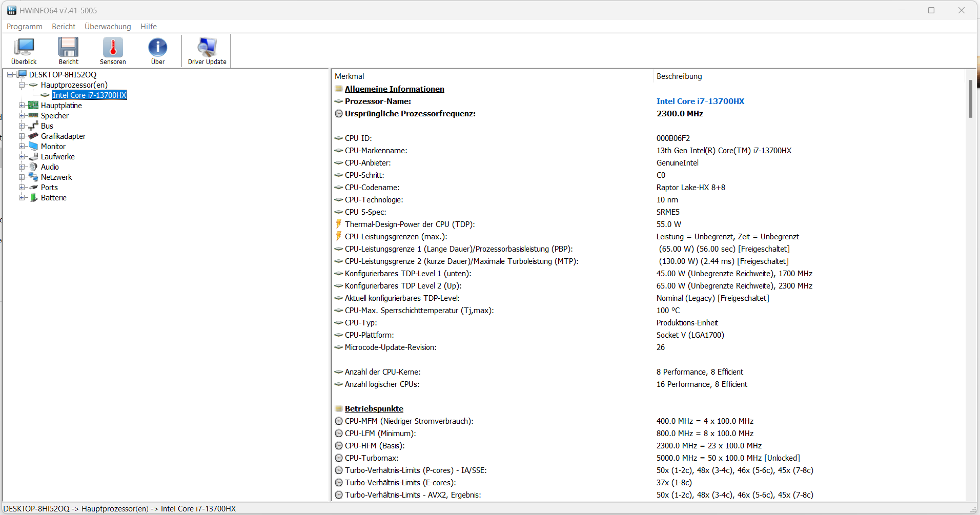
Task: Click the blue Intel Core i7-13700HX value
Action: [700, 101]
